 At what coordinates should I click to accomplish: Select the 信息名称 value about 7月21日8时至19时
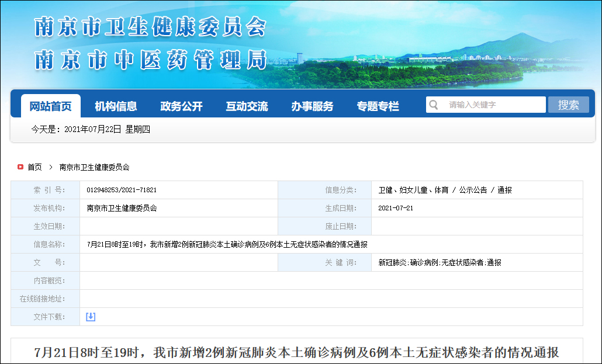pos(227,245)
